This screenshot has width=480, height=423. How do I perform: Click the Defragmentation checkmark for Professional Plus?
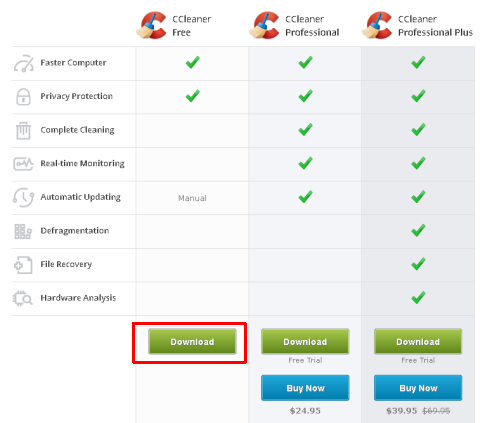click(x=418, y=230)
